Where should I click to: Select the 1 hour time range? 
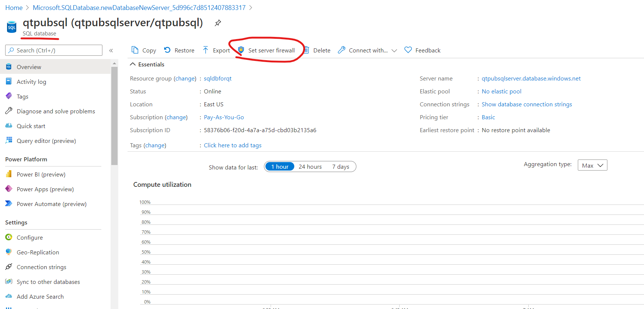[280, 166]
